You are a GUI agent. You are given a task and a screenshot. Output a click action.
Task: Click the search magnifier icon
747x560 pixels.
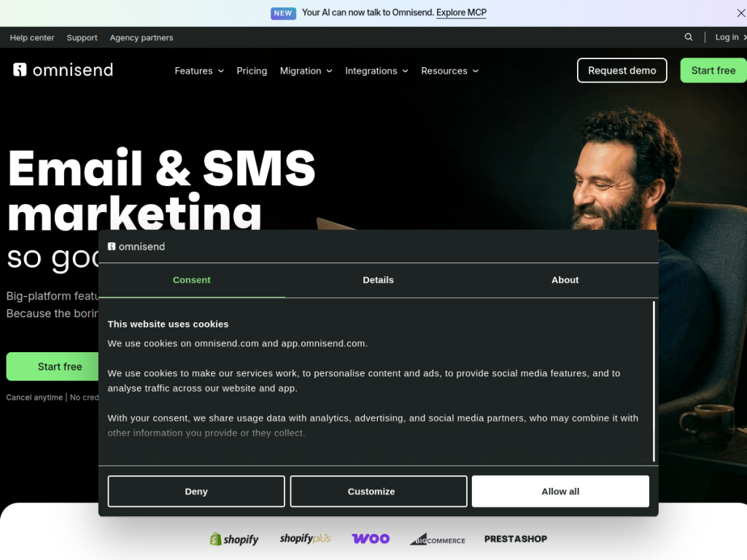(x=689, y=37)
